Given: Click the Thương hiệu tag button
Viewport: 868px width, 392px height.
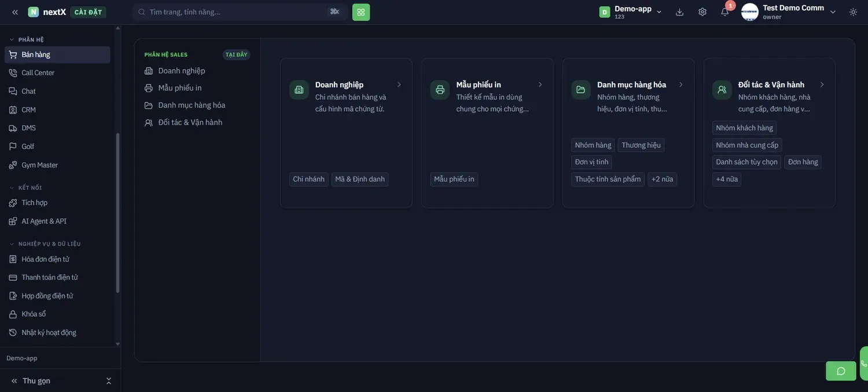Looking at the screenshot, I should point(641,145).
